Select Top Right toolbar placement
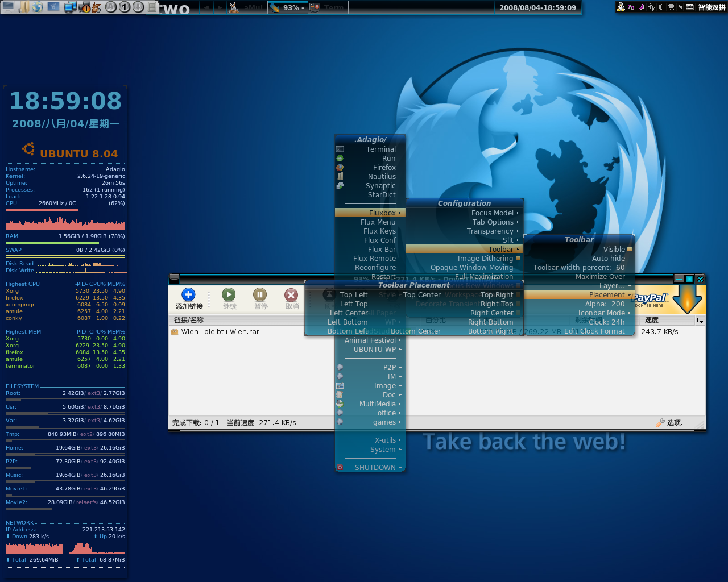This screenshot has width=728, height=582. pyautogui.click(x=497, y=294)
